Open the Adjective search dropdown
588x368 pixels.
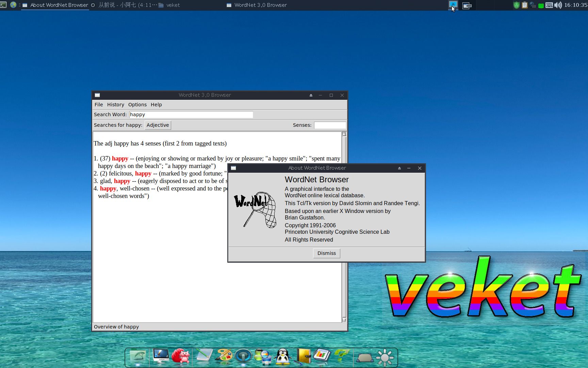point(158,125)
